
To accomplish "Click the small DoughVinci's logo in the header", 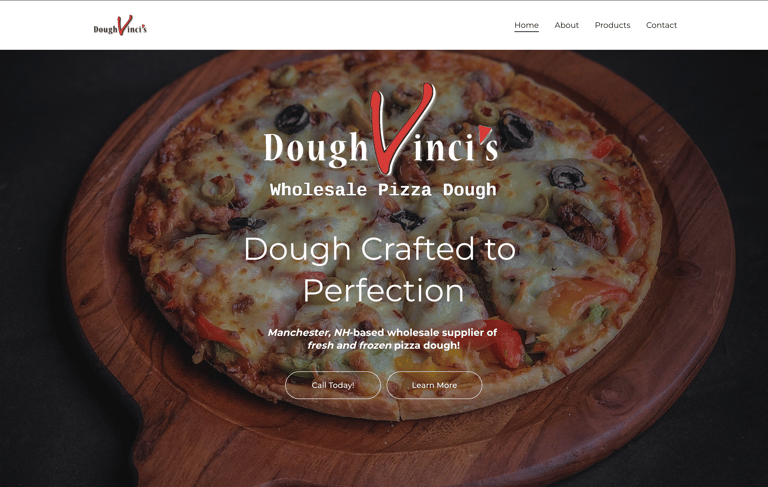I will tap(120, 25).
